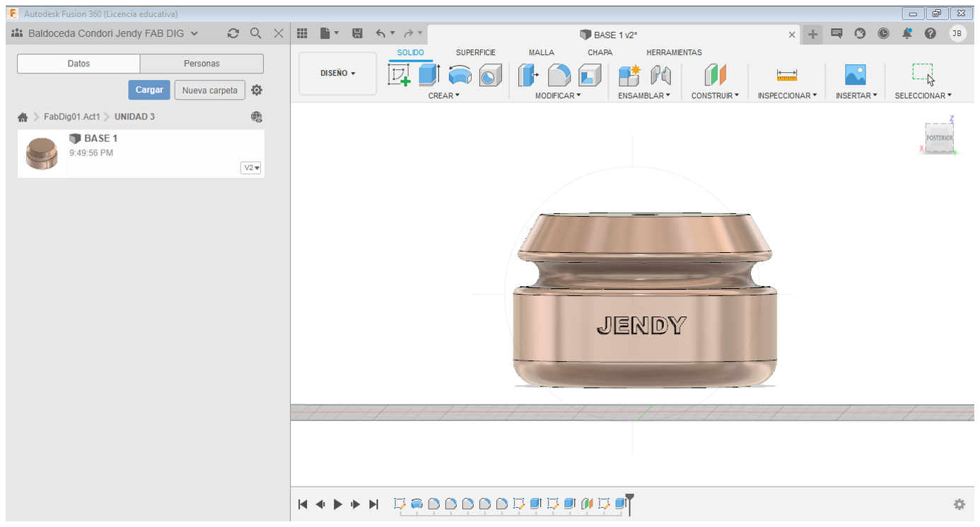Switch to the HERRAMIENTAS tab
This screenshot has width=980, height=527.
pos(675,52)
